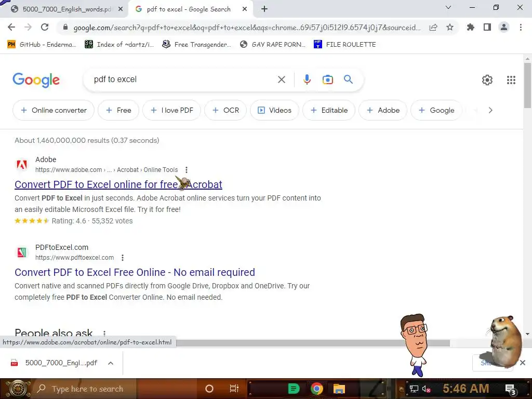Open the GitHub - Enderma bookmark
The height and width of the screenshot is (399, 532).
[x=42, y=45]
